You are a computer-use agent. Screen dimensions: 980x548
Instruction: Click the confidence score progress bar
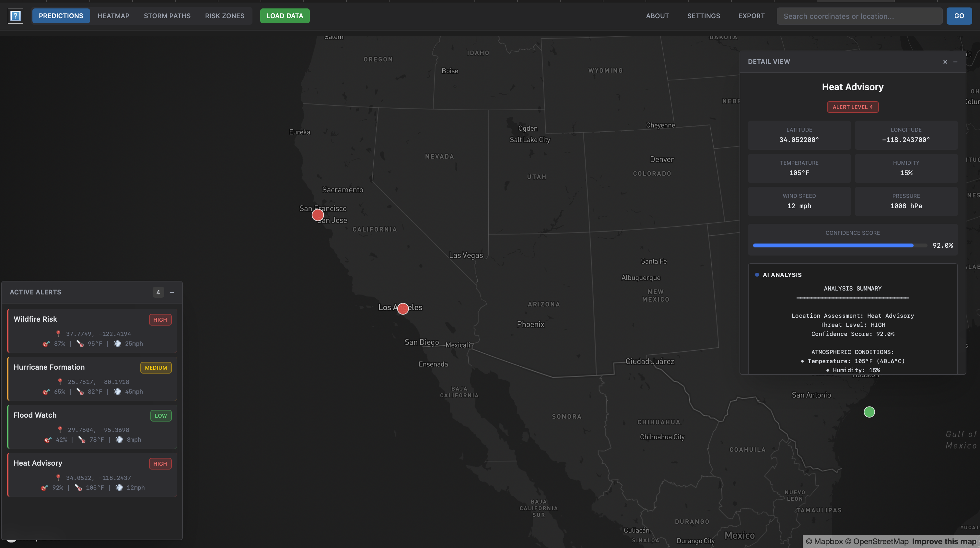pos(840,245)
